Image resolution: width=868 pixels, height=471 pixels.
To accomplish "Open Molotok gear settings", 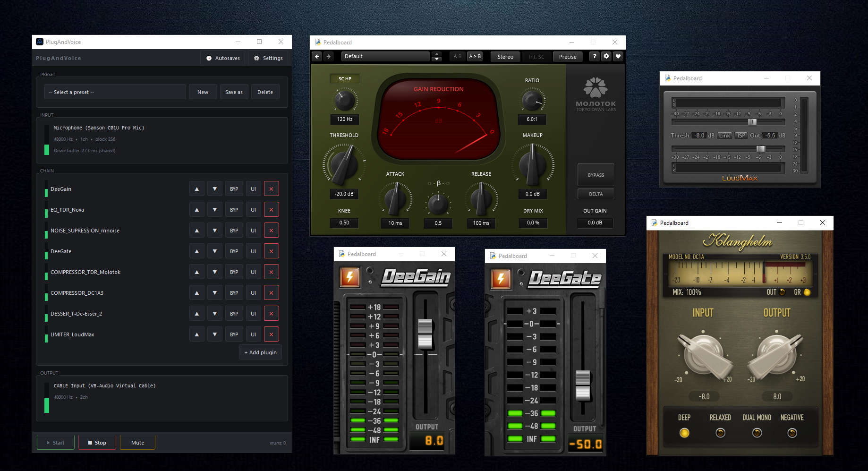I will tap(606, 56).
